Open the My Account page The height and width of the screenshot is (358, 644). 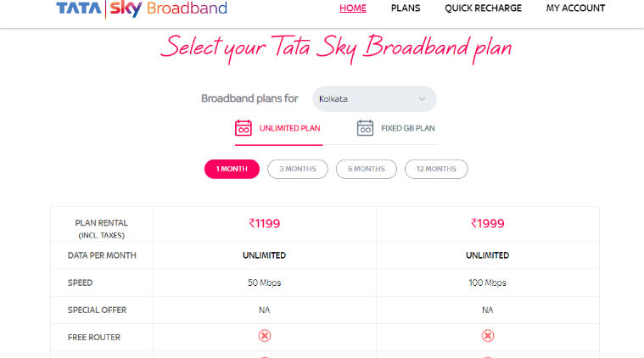(575, 8)
